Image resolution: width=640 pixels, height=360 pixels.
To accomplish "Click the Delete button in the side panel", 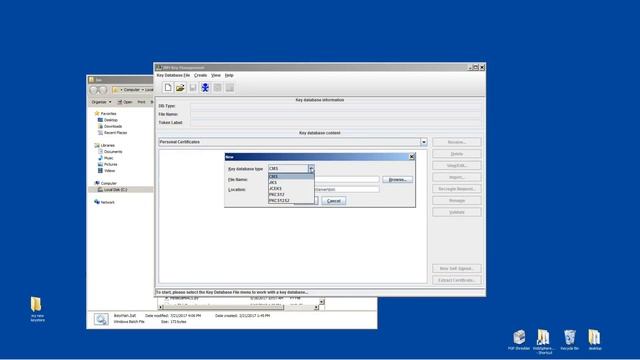I will pyautogui.click(x=457, y=154).
